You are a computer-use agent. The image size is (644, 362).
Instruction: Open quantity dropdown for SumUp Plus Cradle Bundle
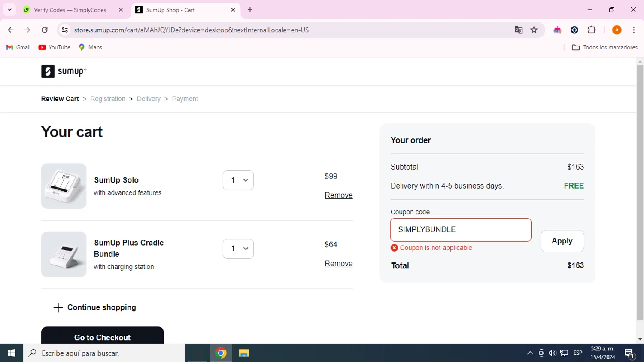click(238, 249)
